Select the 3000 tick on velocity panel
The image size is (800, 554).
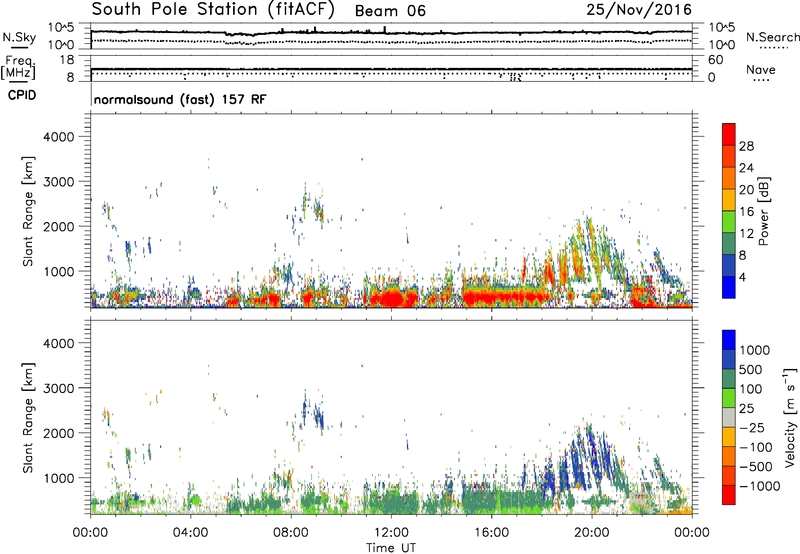click(58, 388)
